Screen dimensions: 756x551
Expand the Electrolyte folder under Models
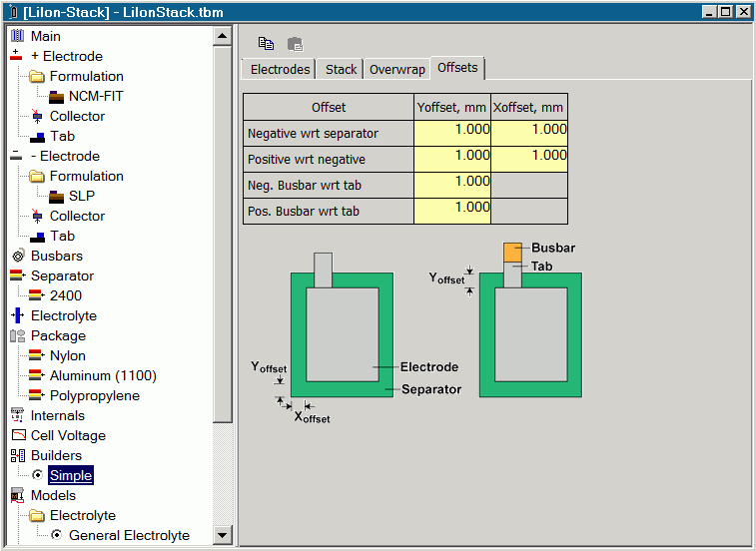point(37,515)
